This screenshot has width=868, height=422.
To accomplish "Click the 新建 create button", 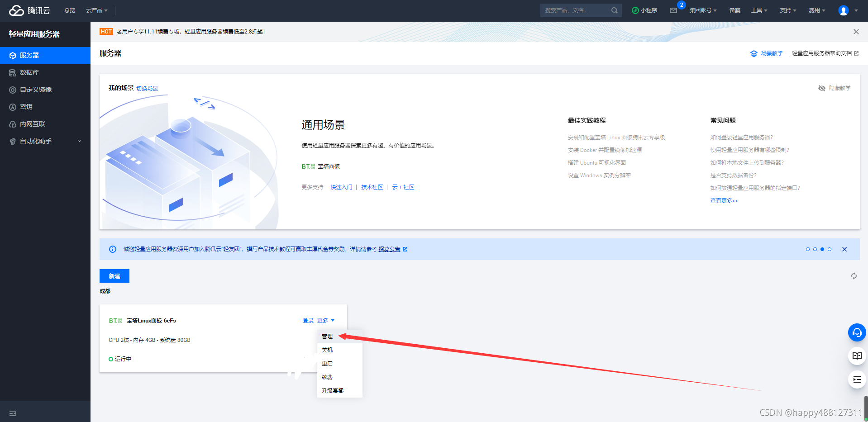I will 114,276.
